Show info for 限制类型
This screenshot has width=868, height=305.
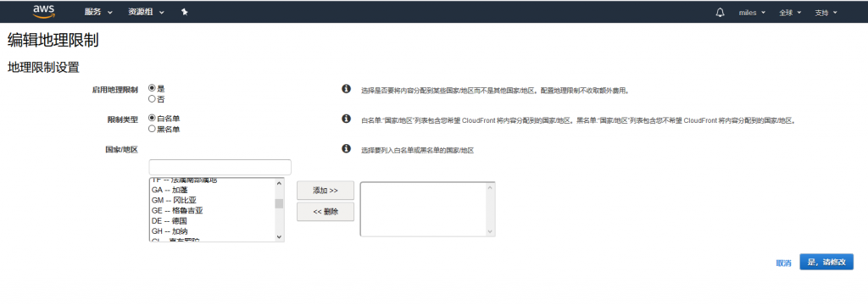346,119
